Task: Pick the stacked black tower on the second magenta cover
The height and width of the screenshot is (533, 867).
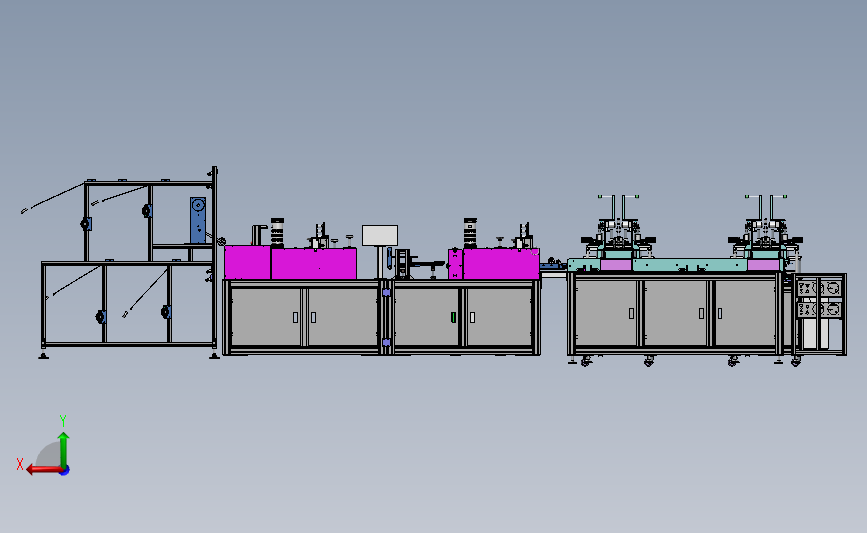Action: pyautogui.click(x=470, y=232)
